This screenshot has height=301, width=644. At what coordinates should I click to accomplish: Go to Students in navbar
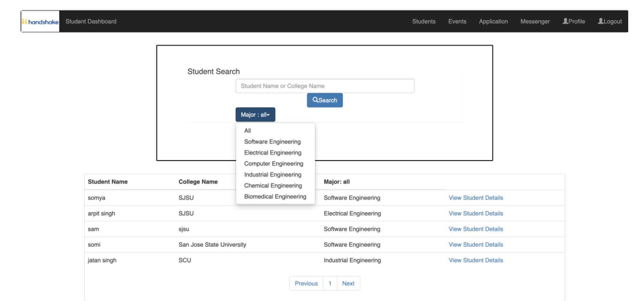pos(424,21)
